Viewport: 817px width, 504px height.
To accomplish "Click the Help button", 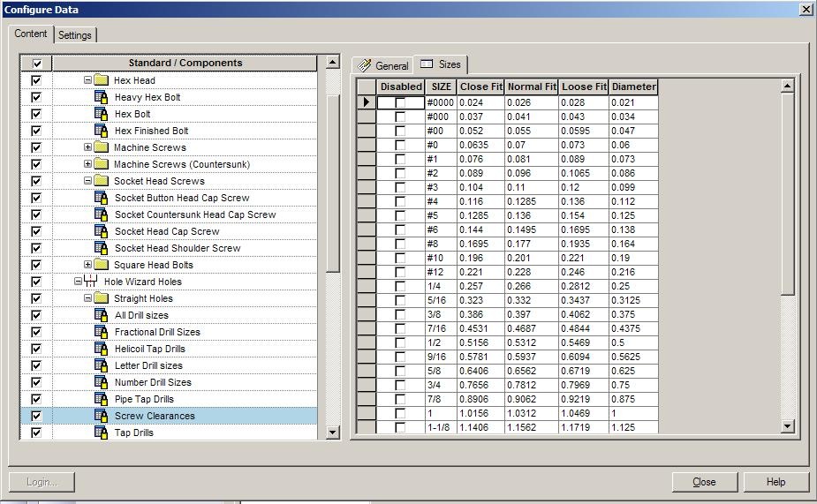I will (x=775, y=482).
